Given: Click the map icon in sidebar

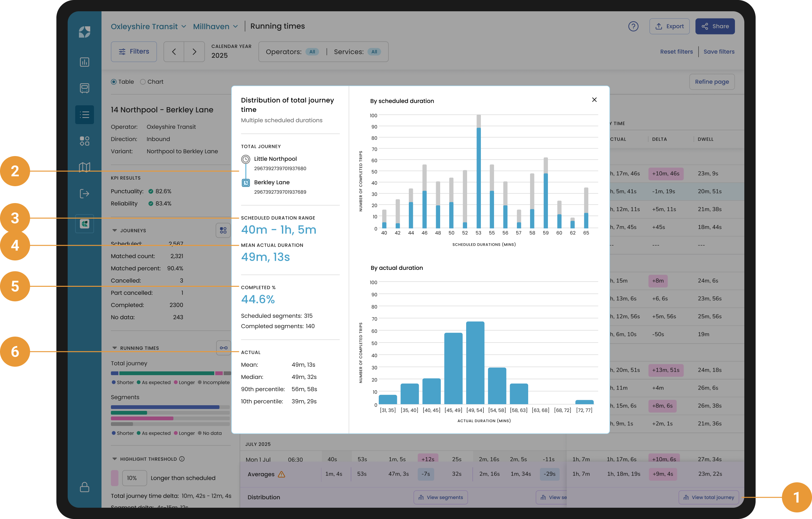Looking at the screenshot, I should (84, 167).
